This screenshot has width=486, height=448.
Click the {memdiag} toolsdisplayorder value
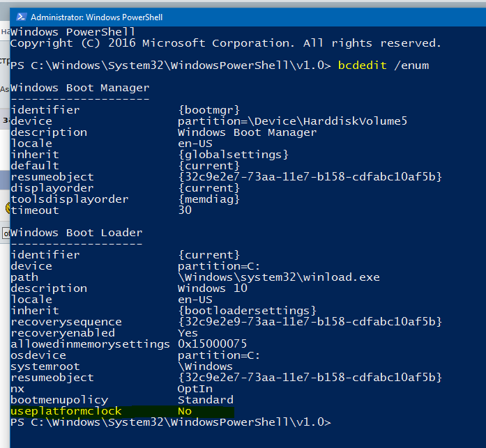(208, 199)
